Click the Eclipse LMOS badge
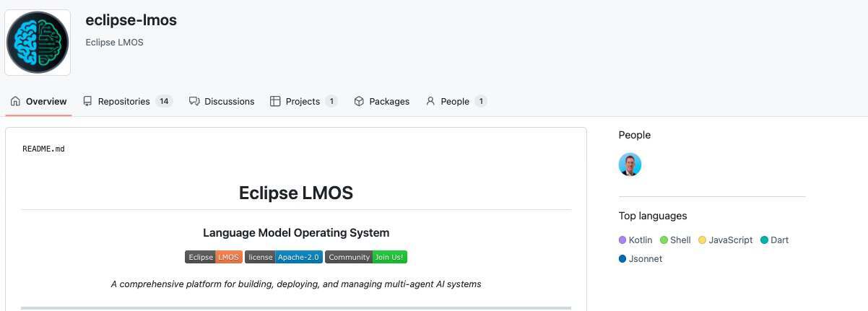This screenshot has width=868, height=311. click(x=214, y=257)
